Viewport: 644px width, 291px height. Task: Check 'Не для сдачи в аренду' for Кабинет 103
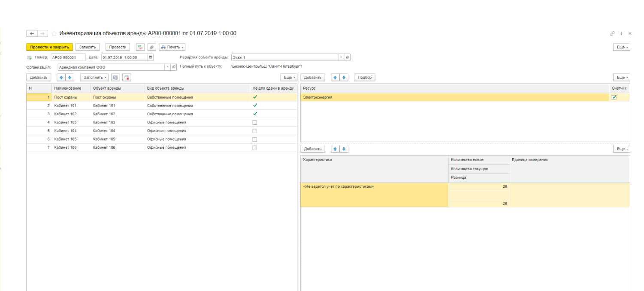pyautogui.click(x=254, y=123)
